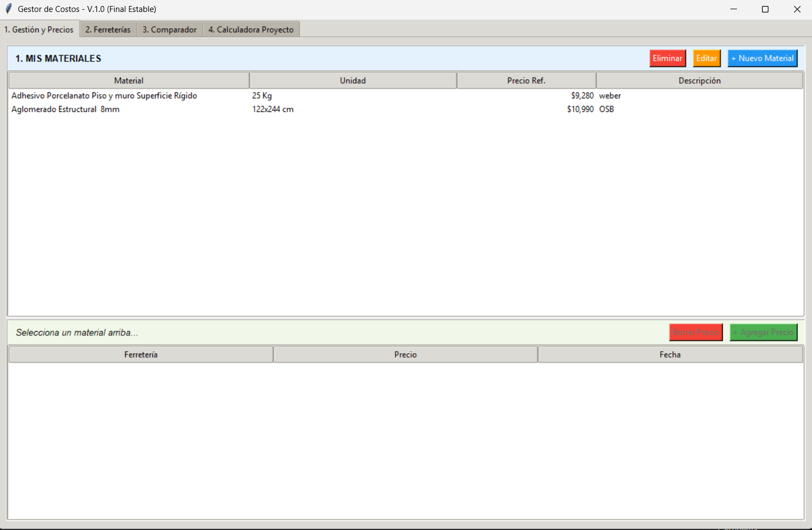812x530 pixels.
Task: Select the Adhesivo Porcelanato material row
Action: [104, 96]
